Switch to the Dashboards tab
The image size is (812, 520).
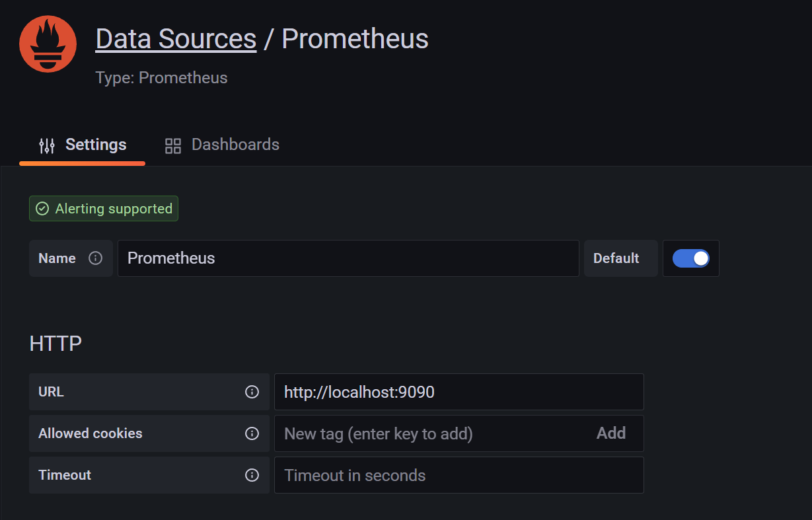pyautogui.click(x=235, y=145)
